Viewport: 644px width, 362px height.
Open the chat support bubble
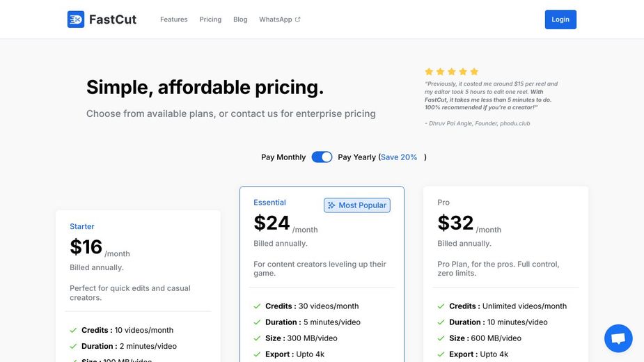[618, 338]
